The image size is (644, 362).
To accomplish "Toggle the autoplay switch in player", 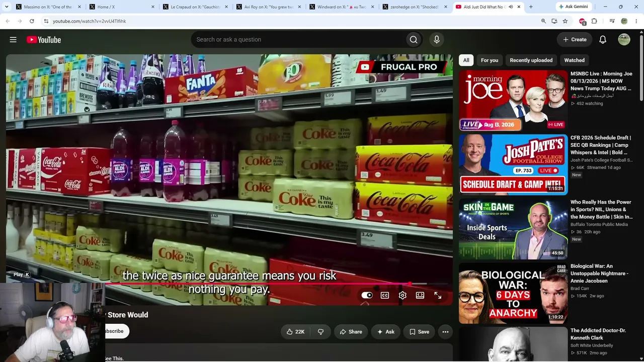I will coord(367,296).
